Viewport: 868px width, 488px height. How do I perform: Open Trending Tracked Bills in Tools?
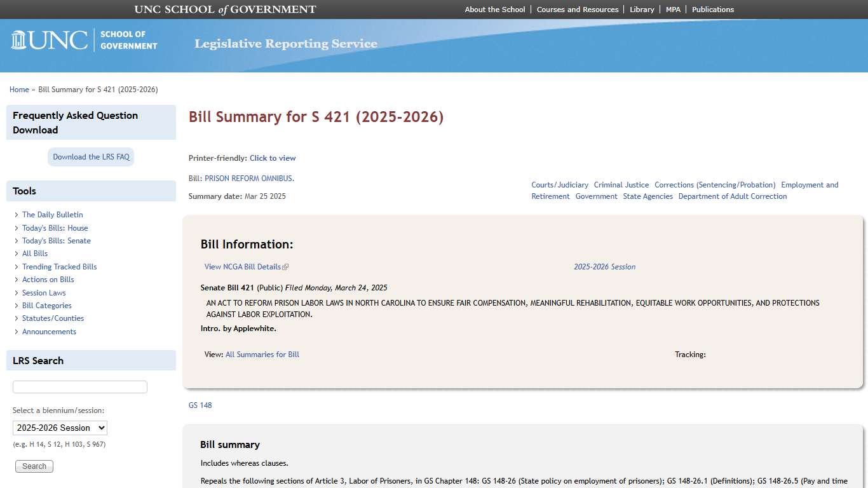tap(59, 266)
